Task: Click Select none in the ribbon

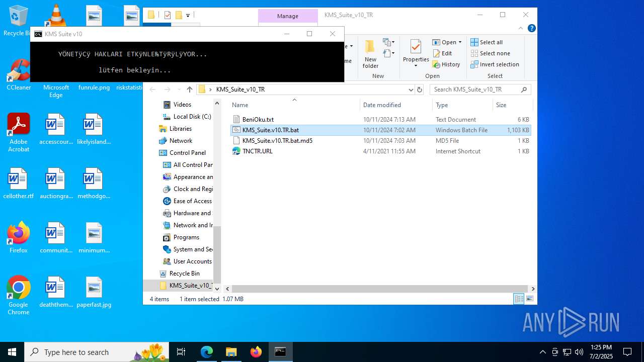Action: [490, 53]
